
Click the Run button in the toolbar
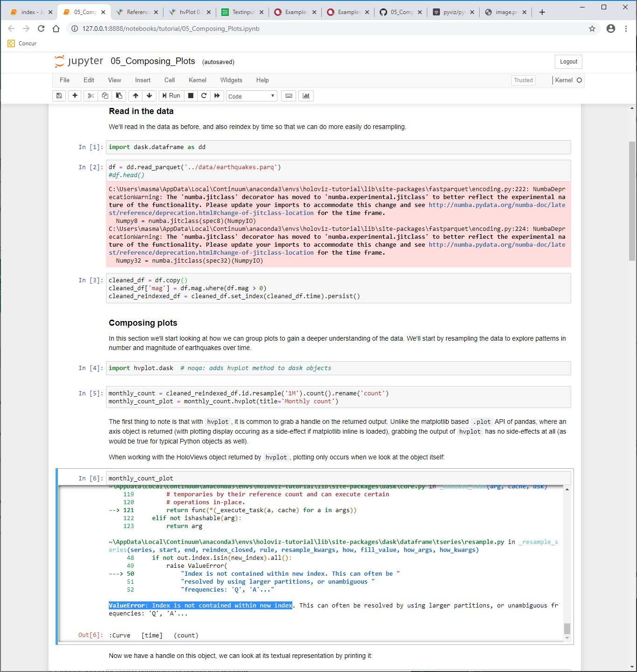171,96
